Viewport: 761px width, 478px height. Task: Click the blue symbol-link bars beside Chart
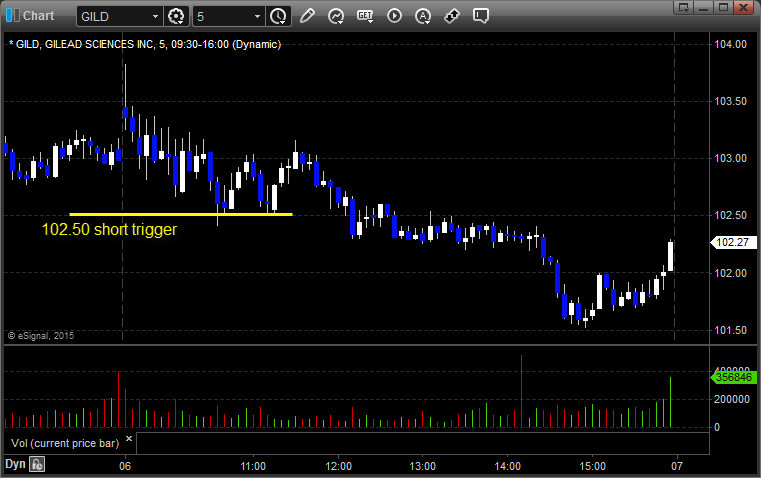pos(13,16)
